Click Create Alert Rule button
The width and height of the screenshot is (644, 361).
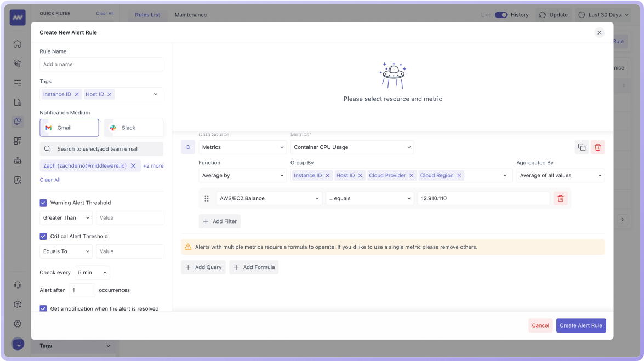click(581, 325)
